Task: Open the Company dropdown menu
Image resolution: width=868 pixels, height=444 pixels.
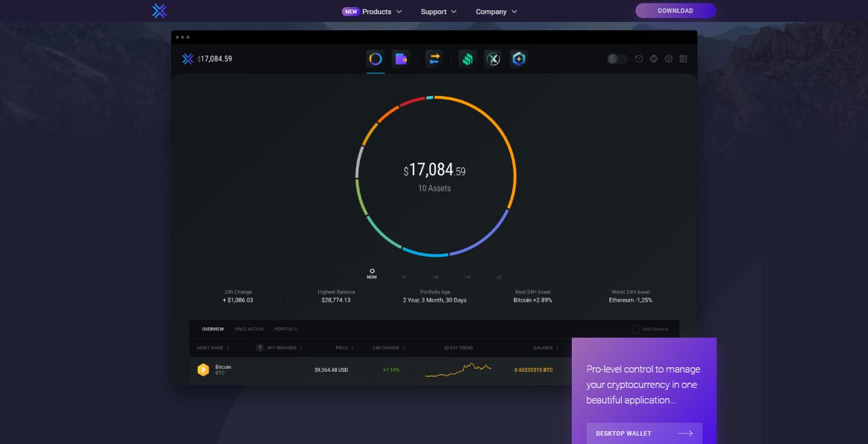Action: [496, 12]
